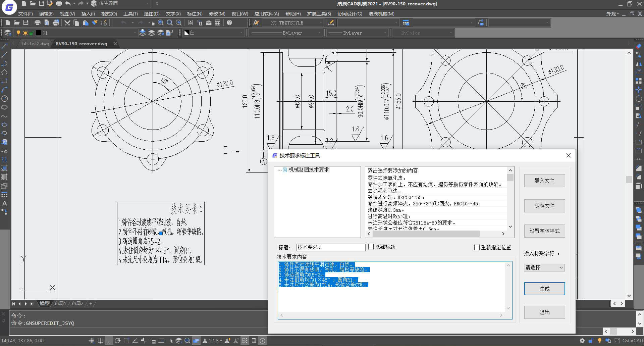Image resolution: width=644 pixels, height=346 pixels.
Task: Click the Tool Palettes briefcase icon
Action: pyautogui.click(x=209, y=23)
